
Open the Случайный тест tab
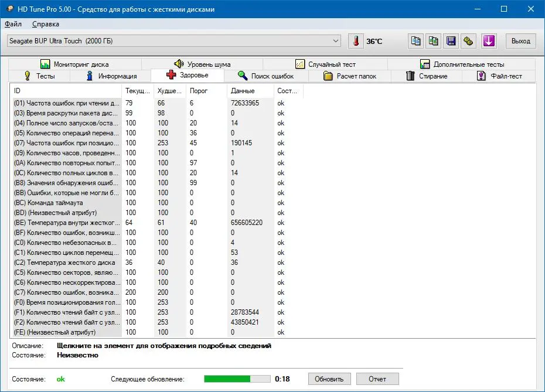(x=325, y=64)
